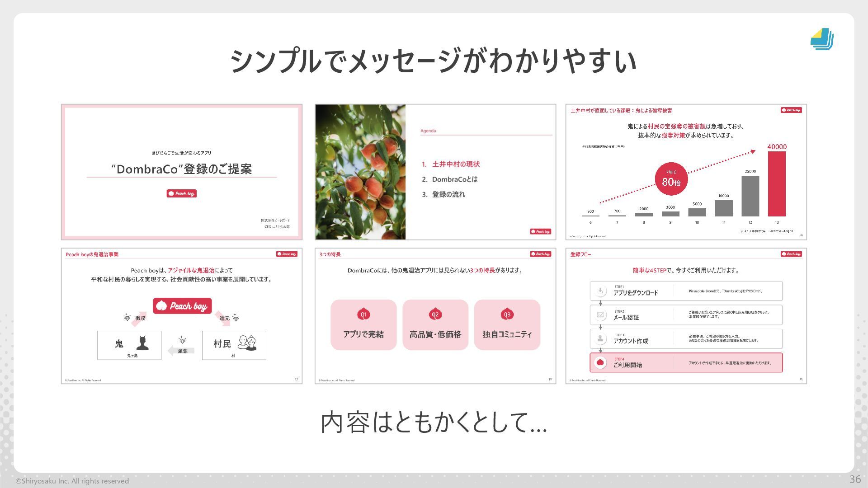Click the 7年で80倍 red circle
868x488 pixels.
(x=671, y=179)
